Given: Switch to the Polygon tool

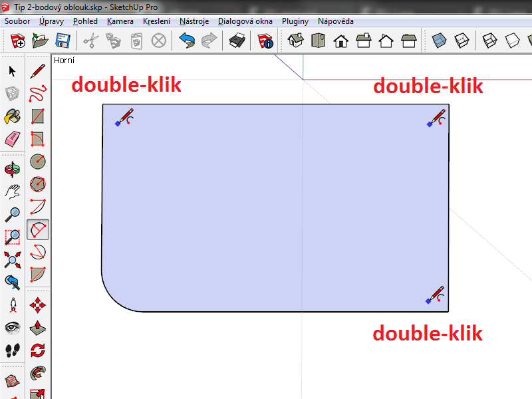Looking at the screenshot, I should [x=38, y=184].
